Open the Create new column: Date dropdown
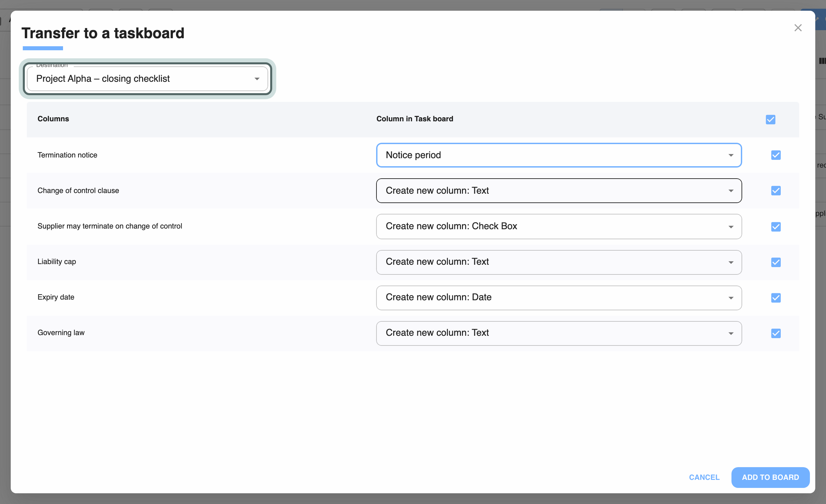 [559, 298]
